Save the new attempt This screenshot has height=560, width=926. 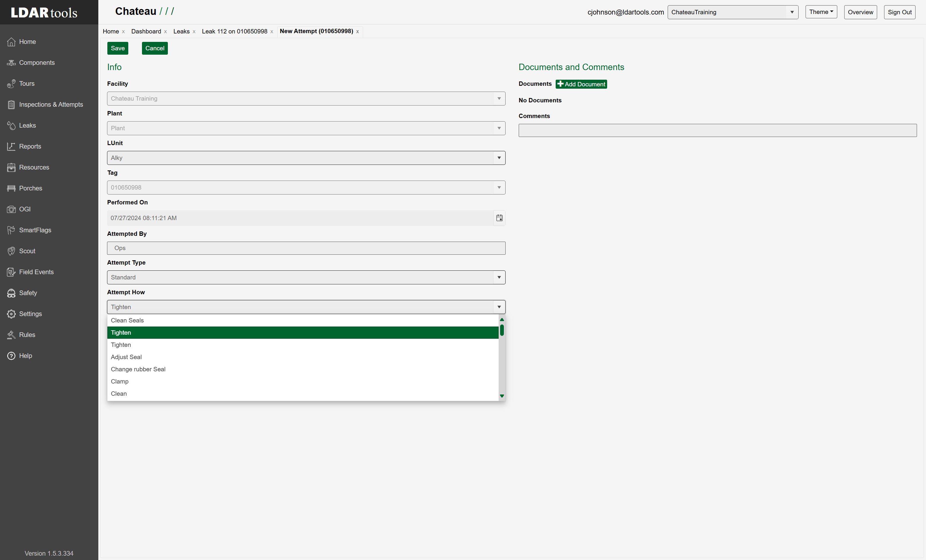tap(118, 48)
